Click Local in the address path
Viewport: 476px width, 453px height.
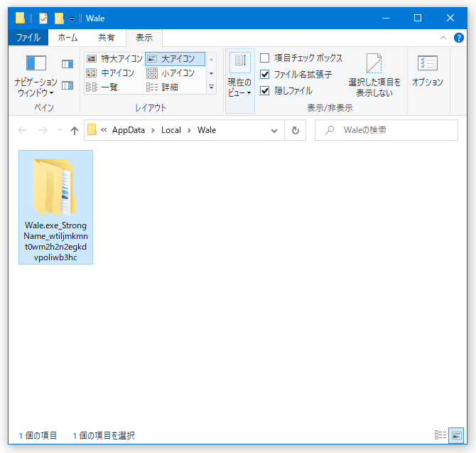pyautogui.click(x=171, y=130)
